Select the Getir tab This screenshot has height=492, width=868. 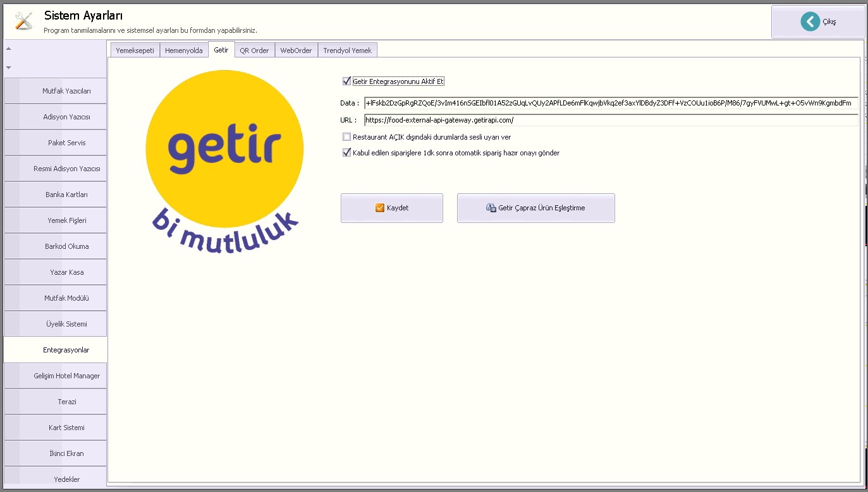221,49
